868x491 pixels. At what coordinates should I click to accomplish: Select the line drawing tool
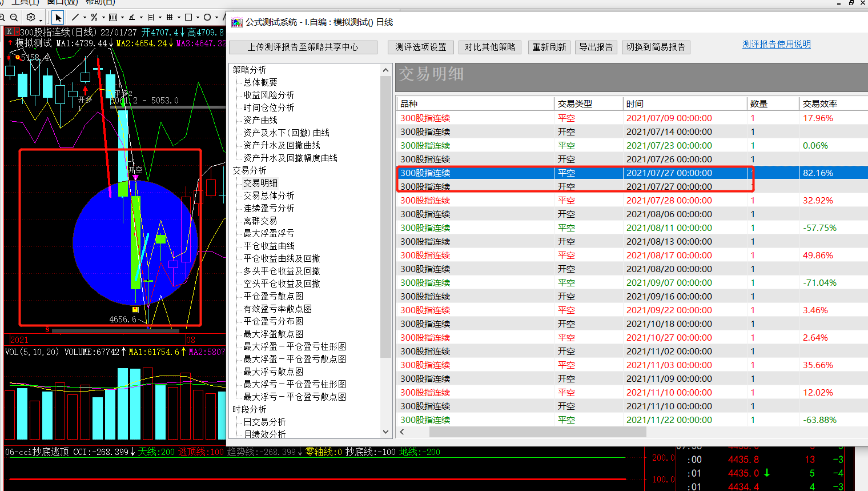pyautogui.click(x=75, y=17)
